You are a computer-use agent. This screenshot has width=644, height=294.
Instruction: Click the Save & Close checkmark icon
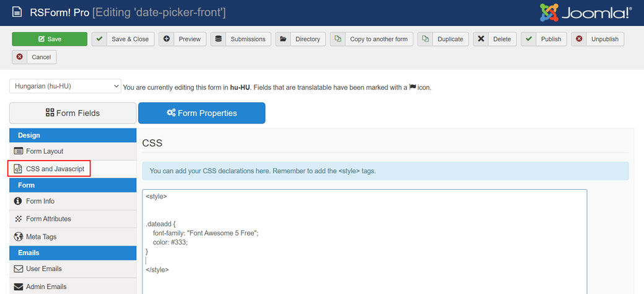click(98, 39)
